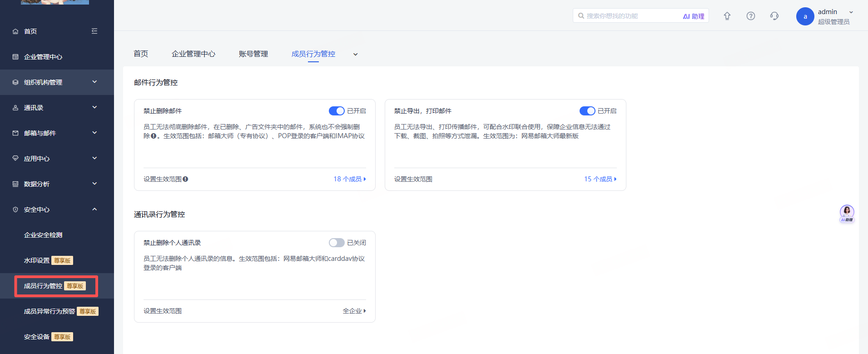This screenshot has width=868, height=354.
Task: Click the 通讯录 contacts icon
Action: pyautogui.click(x=15, y=108)
